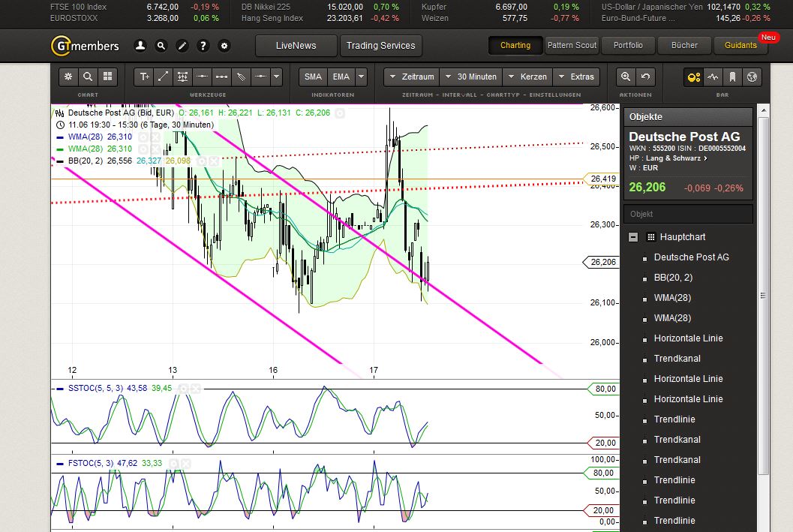Click the chart search magnifier tool
The image size is (793, 532).
[x=88, y=77]
